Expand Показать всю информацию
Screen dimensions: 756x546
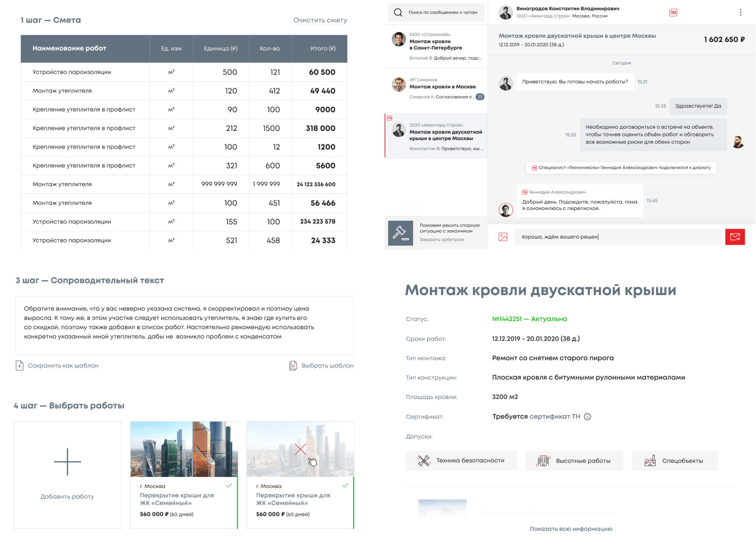(x=571, y=529)
